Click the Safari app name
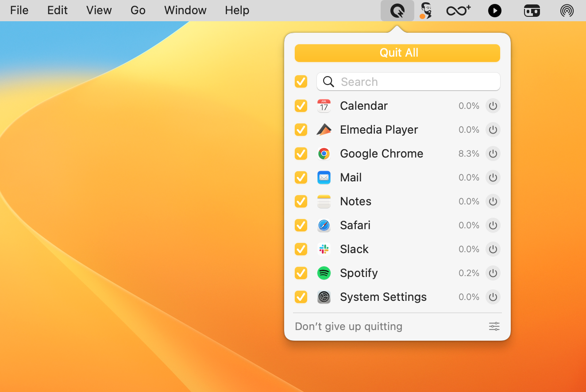Viewport: 586px width, 392px height. coord(355,225)
